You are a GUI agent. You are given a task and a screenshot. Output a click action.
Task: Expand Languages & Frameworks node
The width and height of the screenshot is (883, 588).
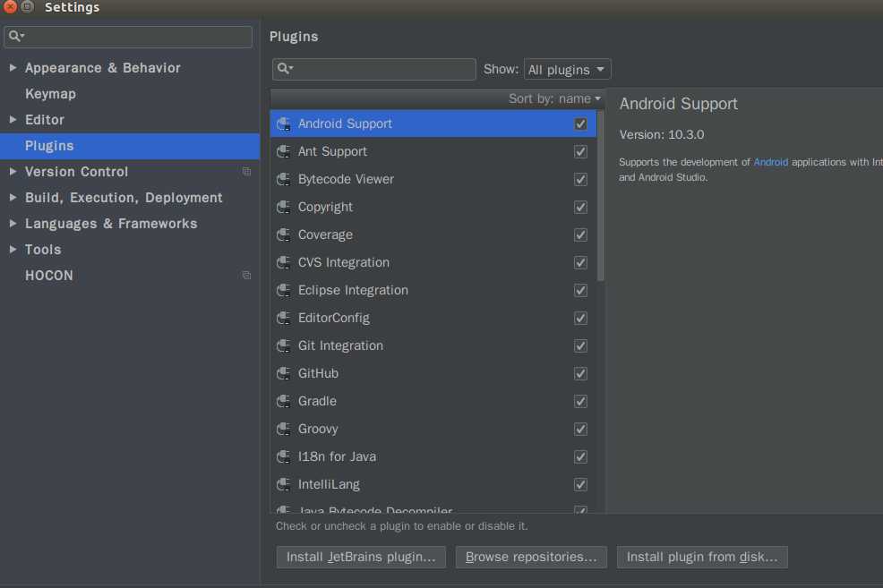click(x=13, y=223)
